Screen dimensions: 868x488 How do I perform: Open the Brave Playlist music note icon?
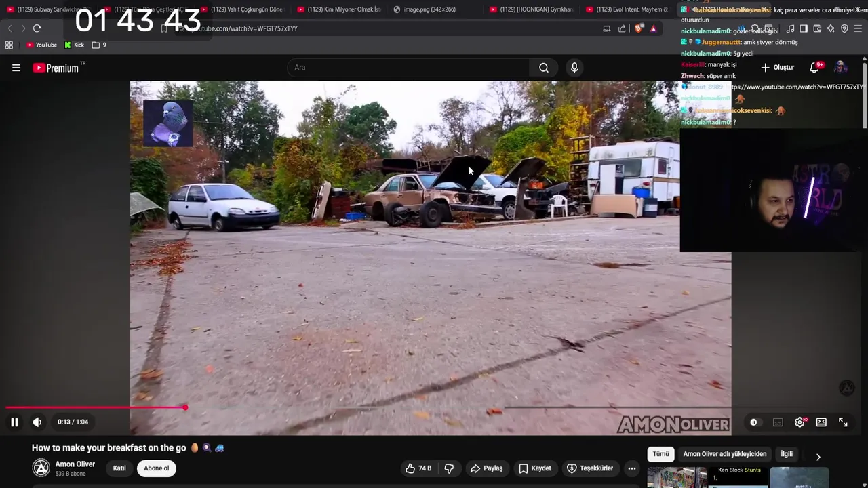click(x=790, y=28)
